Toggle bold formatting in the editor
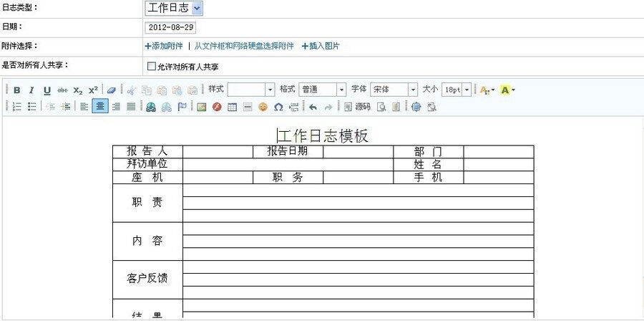 coord(17,90)
